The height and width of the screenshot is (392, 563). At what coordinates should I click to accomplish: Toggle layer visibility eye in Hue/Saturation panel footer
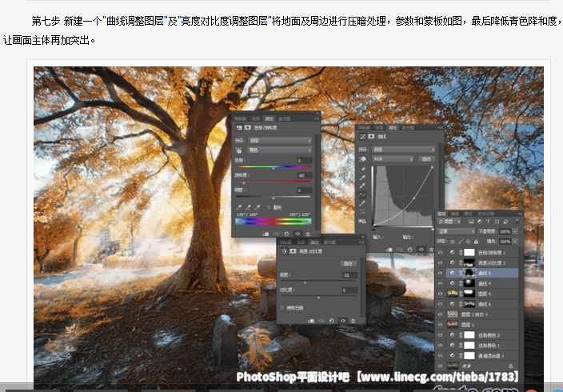tap(297, 234)
